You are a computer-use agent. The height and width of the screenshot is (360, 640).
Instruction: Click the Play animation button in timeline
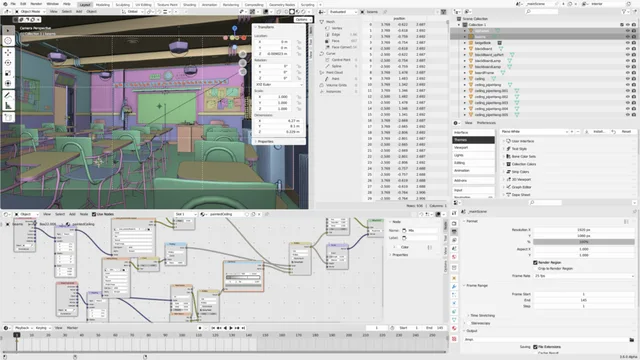point(231,328)
